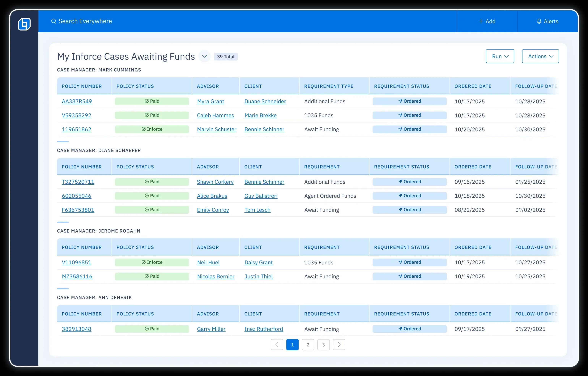Click the Paid status pill on F636753801
The height and width of the screenshot is (376, 588).
coord(152,209)
